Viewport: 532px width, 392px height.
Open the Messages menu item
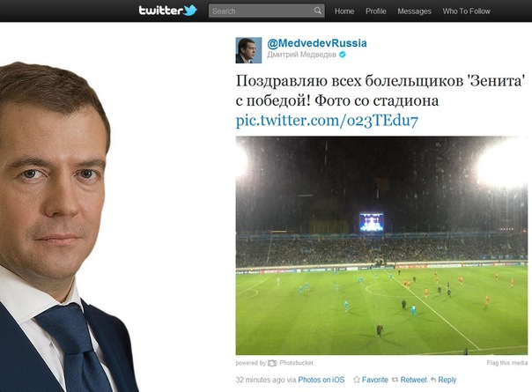click(415, 11)
